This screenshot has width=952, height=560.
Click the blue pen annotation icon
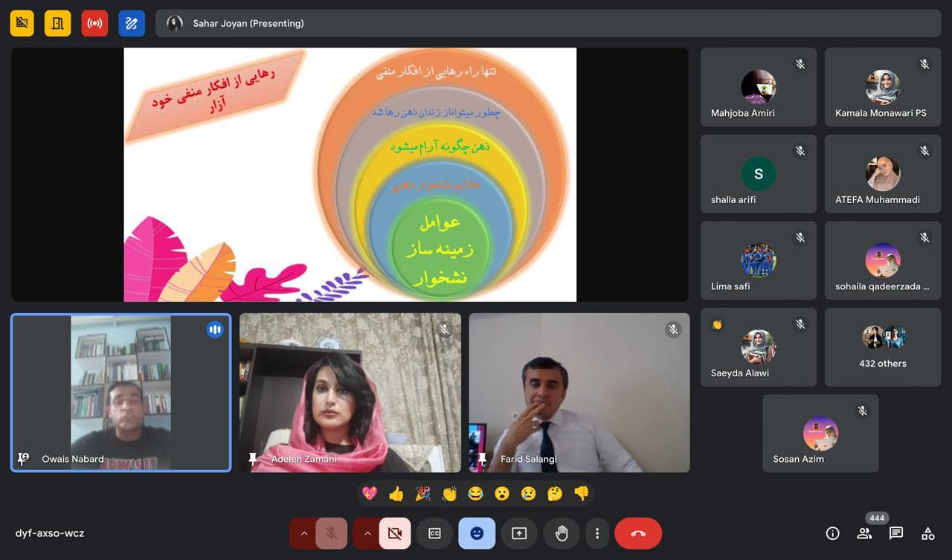132,23
